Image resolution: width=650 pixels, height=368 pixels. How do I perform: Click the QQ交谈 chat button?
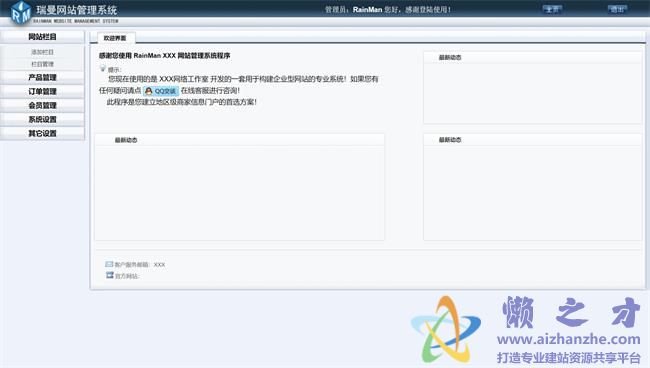pyautogui.click(x=161, y=91)
